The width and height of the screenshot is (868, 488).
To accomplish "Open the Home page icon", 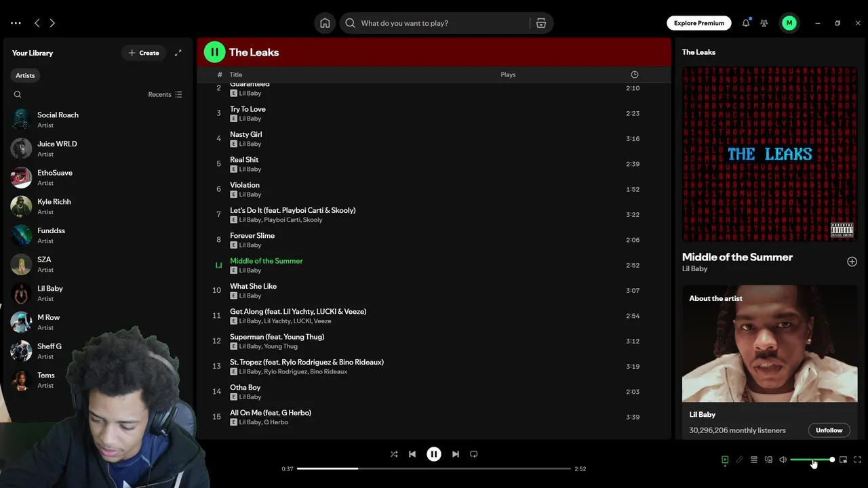I will [x=325, y=23].
